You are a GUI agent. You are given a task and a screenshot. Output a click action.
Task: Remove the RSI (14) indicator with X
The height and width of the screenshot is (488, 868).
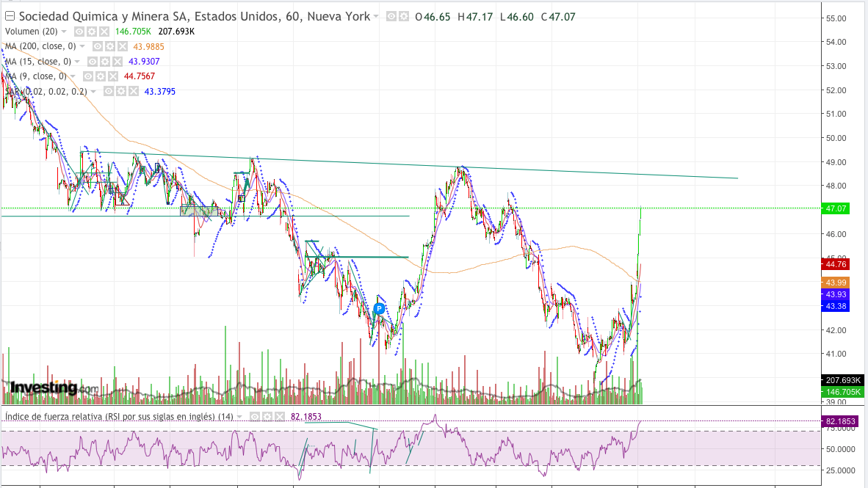[x=280, y=417]
